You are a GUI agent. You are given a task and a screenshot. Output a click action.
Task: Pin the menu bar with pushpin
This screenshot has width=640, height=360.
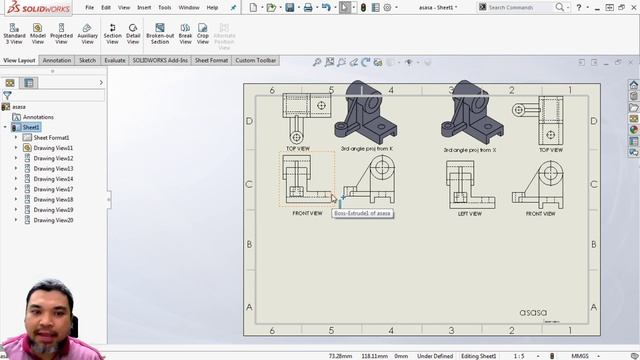tap(233, 8)
